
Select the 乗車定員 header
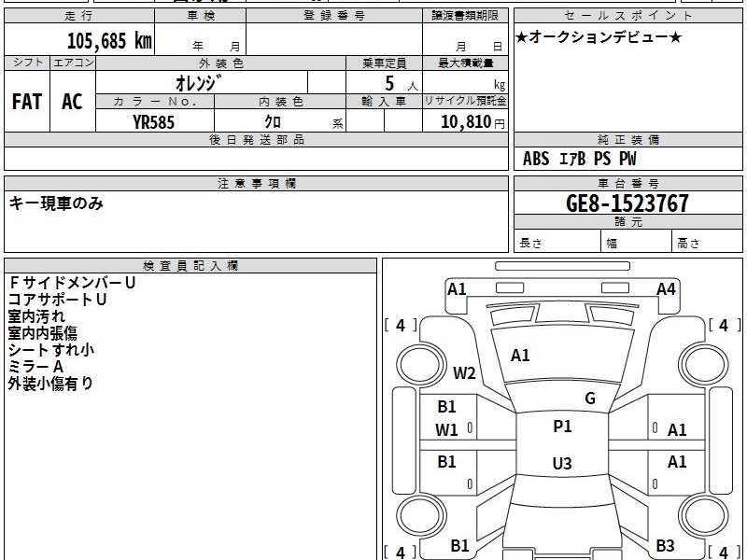(384, 63)
